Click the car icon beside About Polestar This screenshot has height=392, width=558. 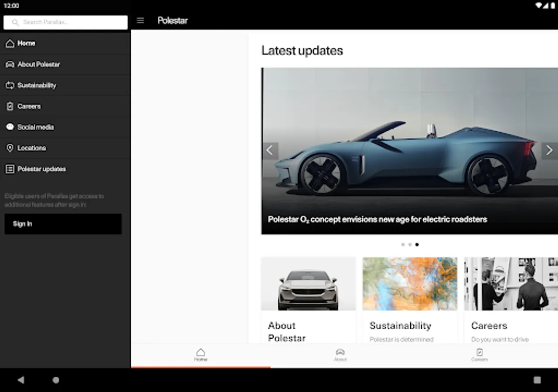coord(10,64)
